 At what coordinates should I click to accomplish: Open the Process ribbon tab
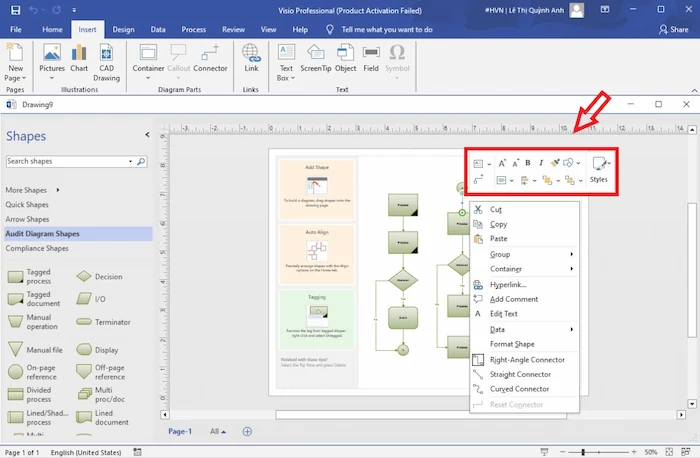pyautogui.click(x=194, y=29)
